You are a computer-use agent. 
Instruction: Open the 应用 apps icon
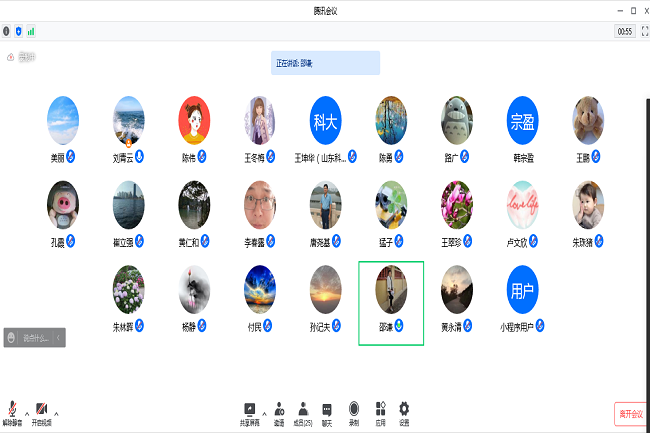point(380,411)
